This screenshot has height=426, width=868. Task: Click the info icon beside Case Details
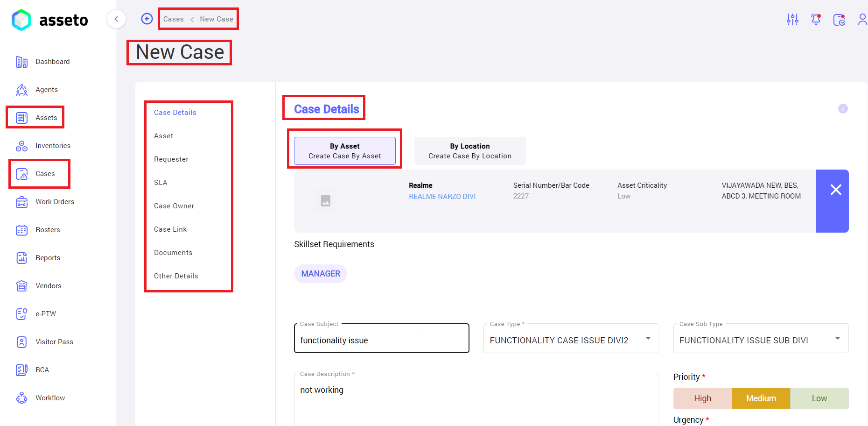pos(843,108)
